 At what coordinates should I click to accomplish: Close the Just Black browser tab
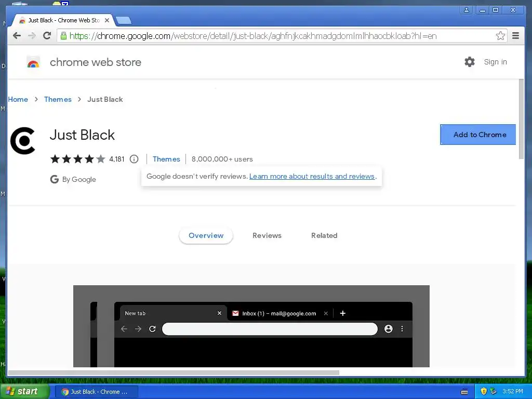107,20
